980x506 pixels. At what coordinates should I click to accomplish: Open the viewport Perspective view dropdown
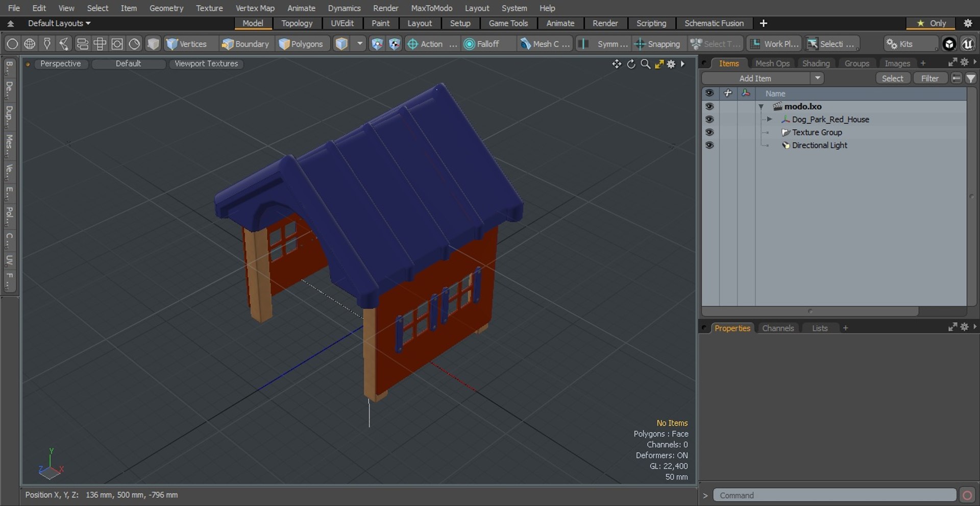[x=60, y=64]
